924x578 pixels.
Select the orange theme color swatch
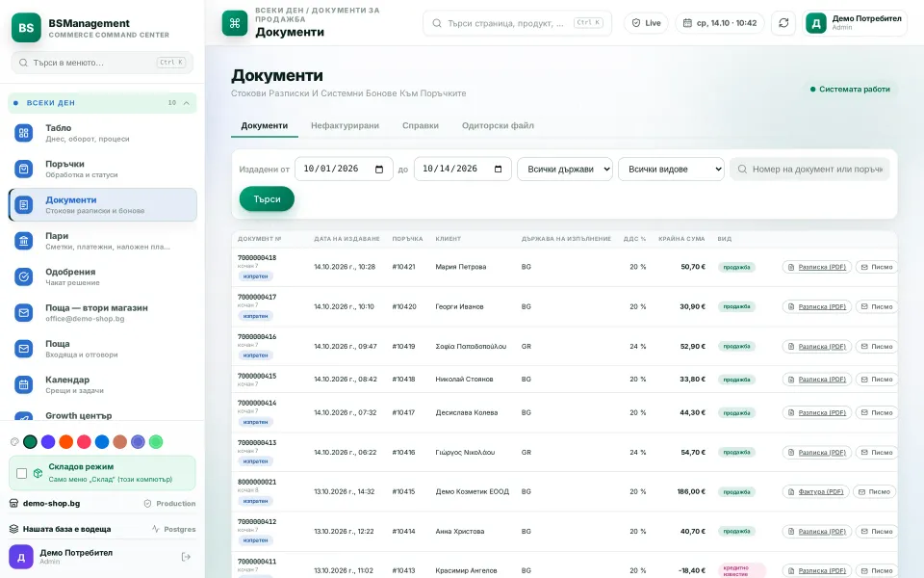pos(66,442)
